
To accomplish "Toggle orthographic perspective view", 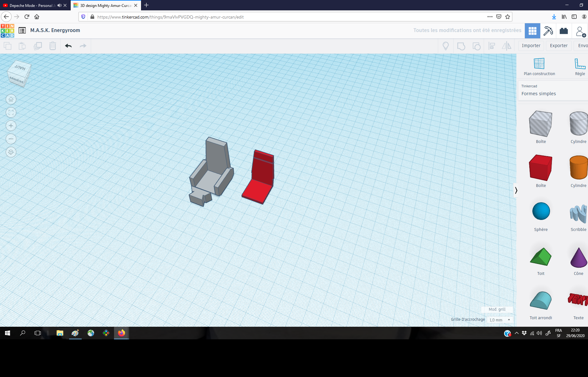I will [11, 152].
